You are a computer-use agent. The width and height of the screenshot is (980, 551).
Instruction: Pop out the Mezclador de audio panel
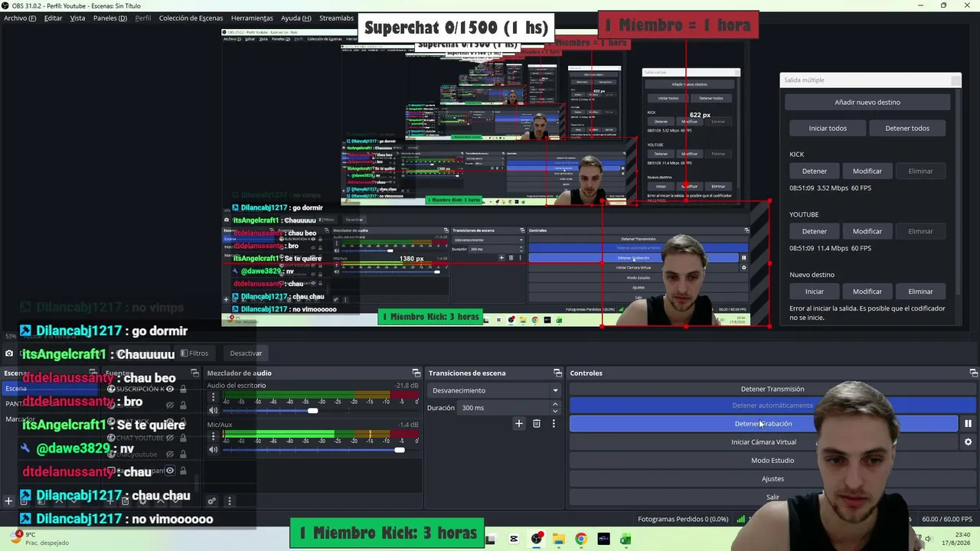coord(416,373)
